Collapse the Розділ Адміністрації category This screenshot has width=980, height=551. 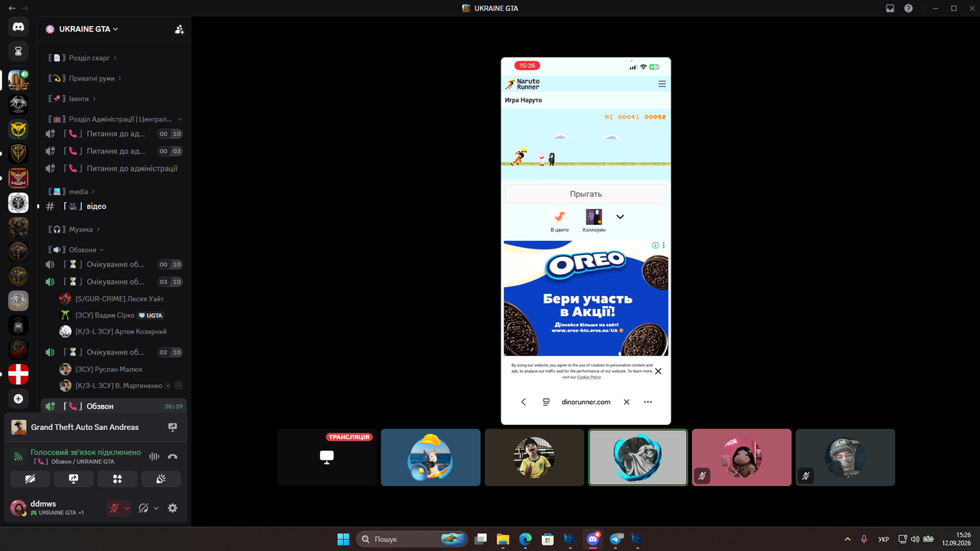115,119
